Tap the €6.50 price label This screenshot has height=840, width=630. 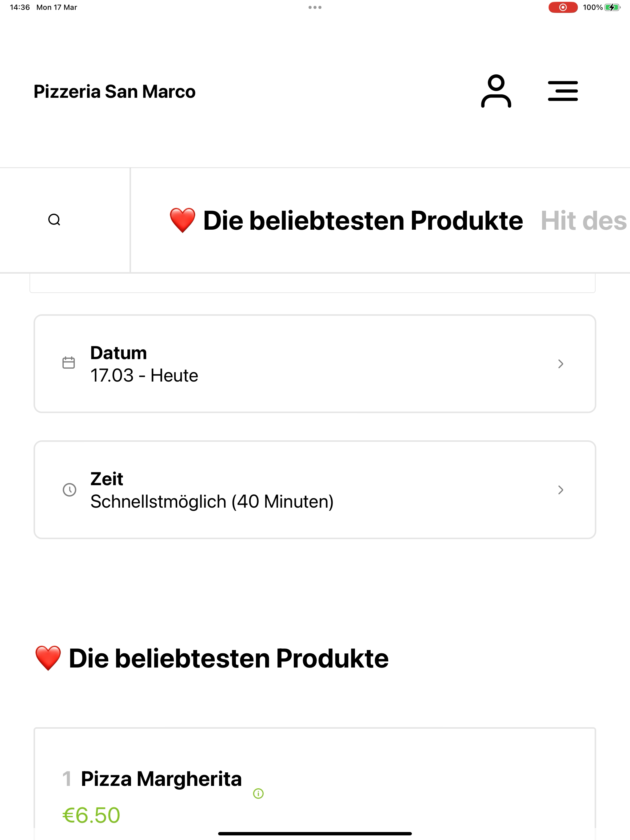91,815
